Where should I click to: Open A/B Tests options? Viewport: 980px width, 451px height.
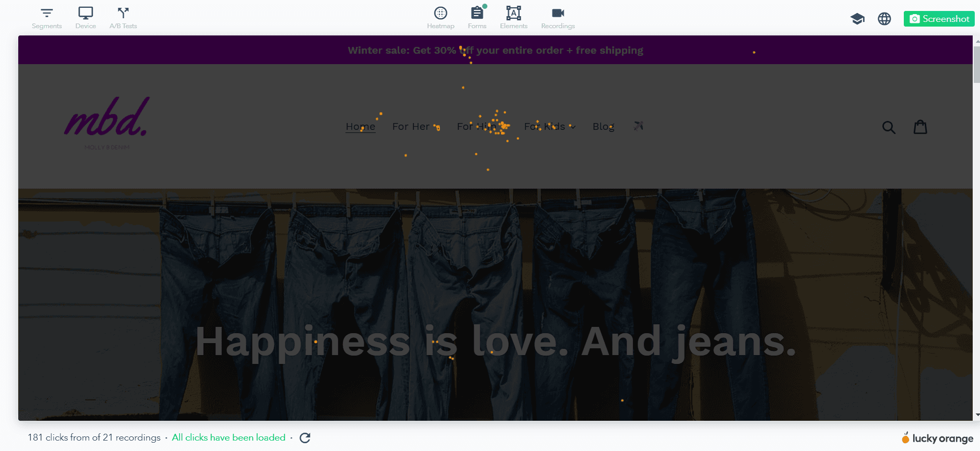pos(123,18)
